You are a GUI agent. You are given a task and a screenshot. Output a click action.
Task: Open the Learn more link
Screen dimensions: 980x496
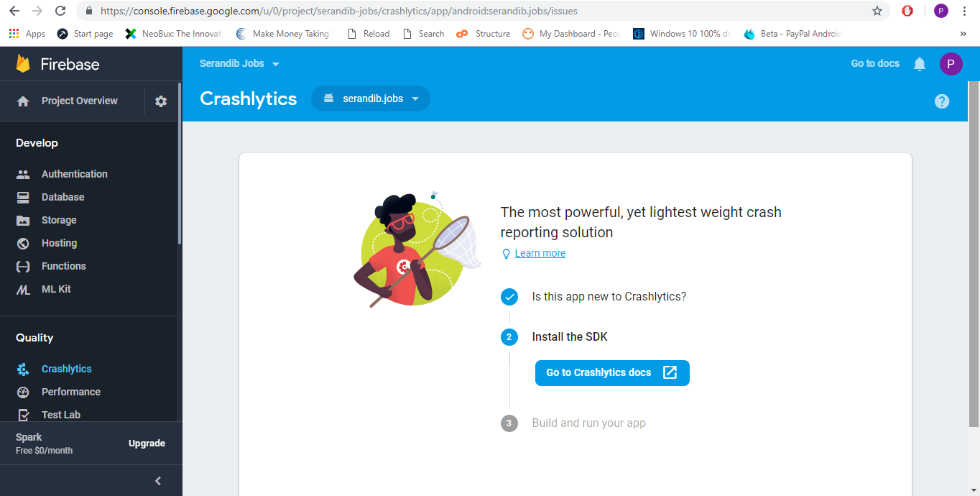point(540,253)
